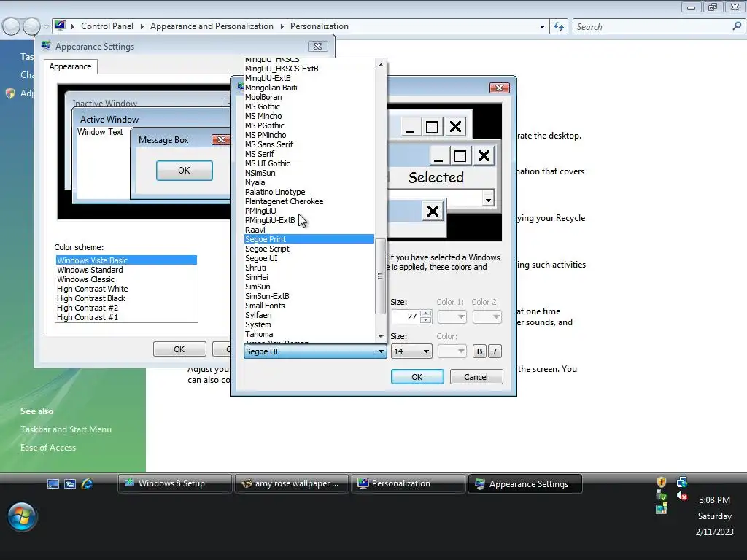Select the Appearance tab
This screenshot has height=560, width=747.
click(x=71, y=66)
